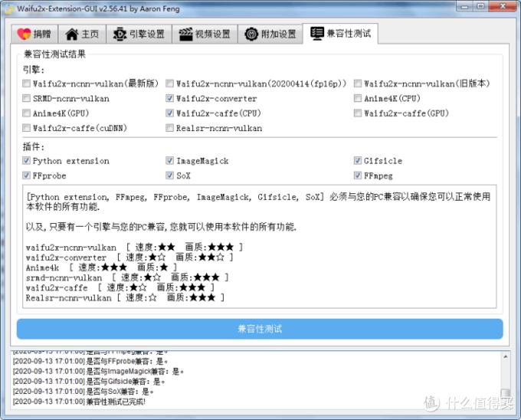Open the 捐赠 tab
This screenshot has height=420, width=521.
coord(34,34)
